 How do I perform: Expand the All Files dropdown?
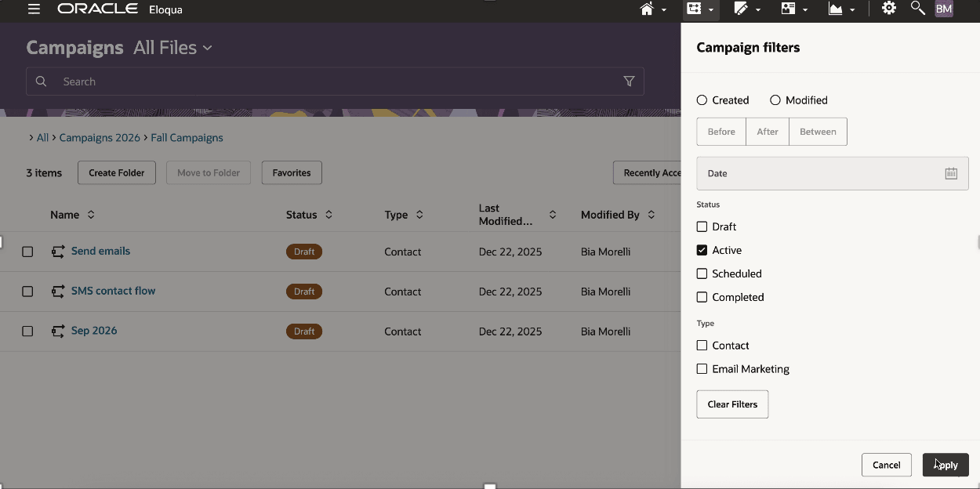[172, 48]
